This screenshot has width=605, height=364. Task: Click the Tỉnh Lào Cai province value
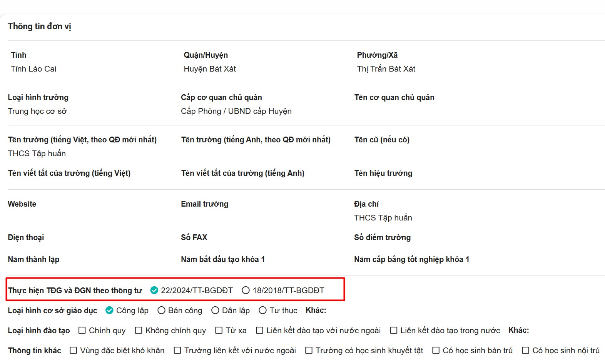point(33,69)
